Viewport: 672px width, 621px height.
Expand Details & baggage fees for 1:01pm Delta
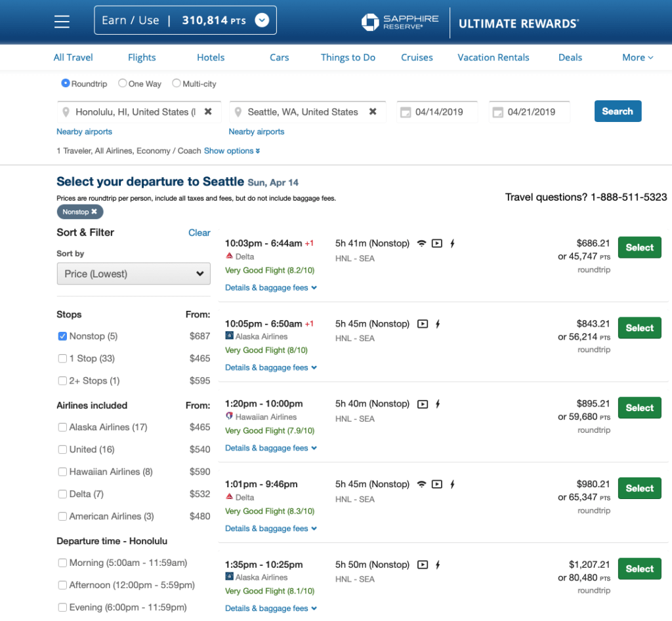tap(271, 529)
